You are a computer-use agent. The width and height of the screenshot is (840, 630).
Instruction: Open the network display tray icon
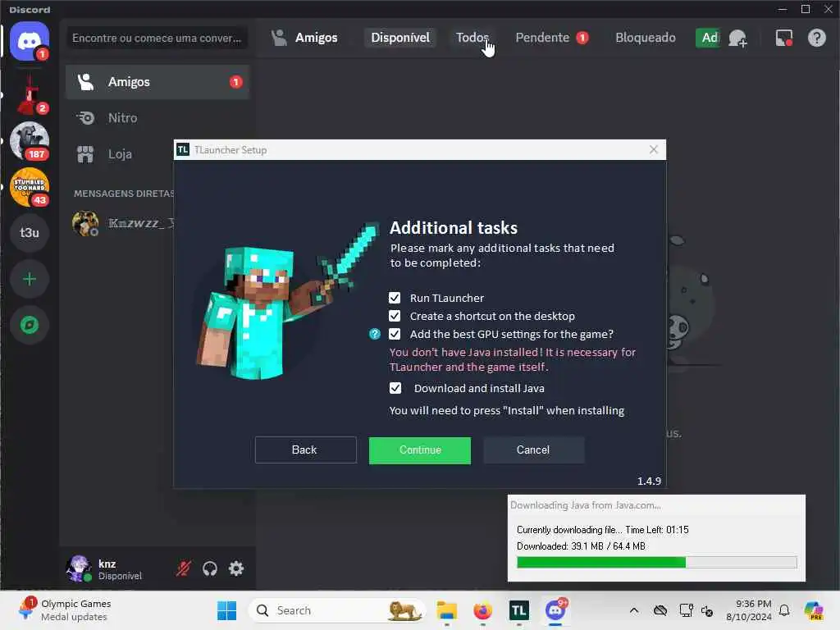[686, 610]
